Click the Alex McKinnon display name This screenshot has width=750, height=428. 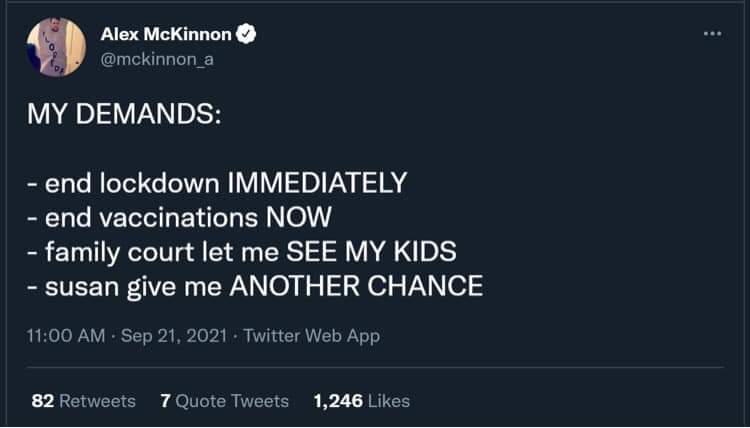click(x=166, y=35)
